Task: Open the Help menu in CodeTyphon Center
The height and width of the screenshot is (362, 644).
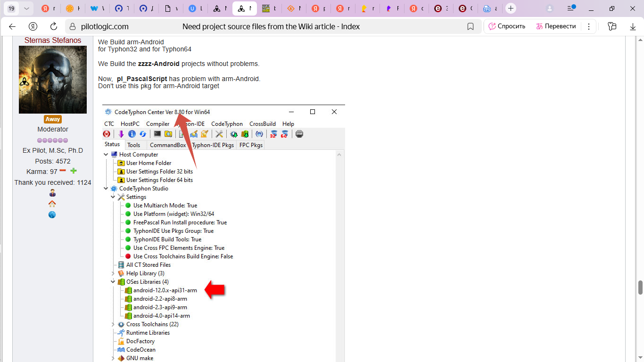Action: tap(288, 124)
